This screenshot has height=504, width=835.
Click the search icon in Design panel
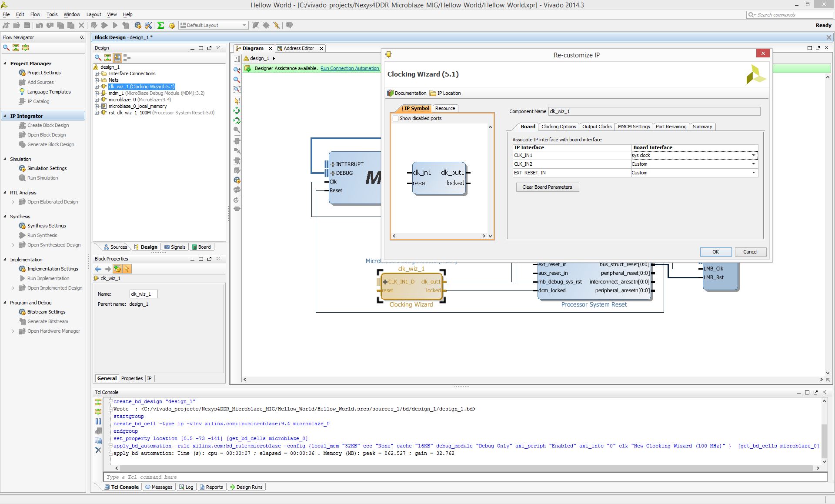(x=98, y=57)
